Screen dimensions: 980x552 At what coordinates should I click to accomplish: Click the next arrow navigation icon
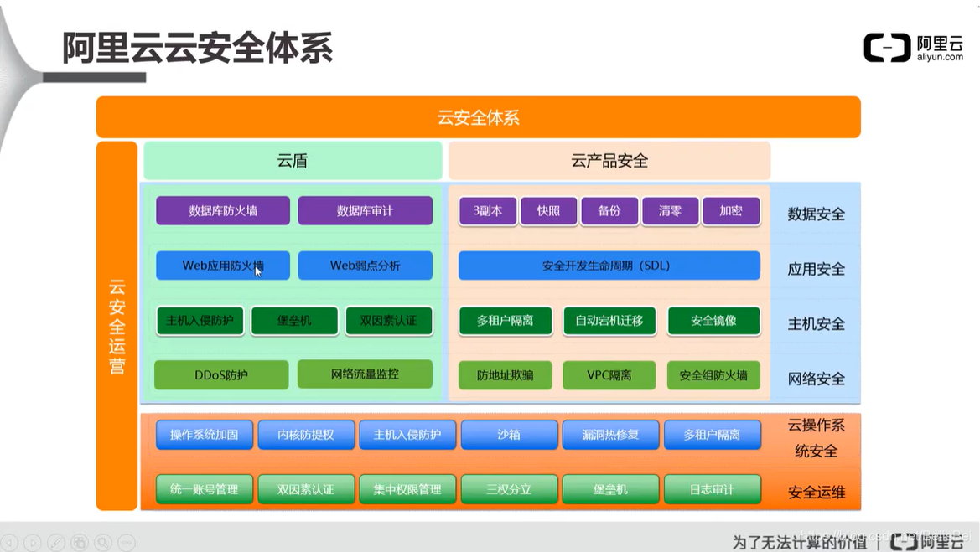[32, 542]
